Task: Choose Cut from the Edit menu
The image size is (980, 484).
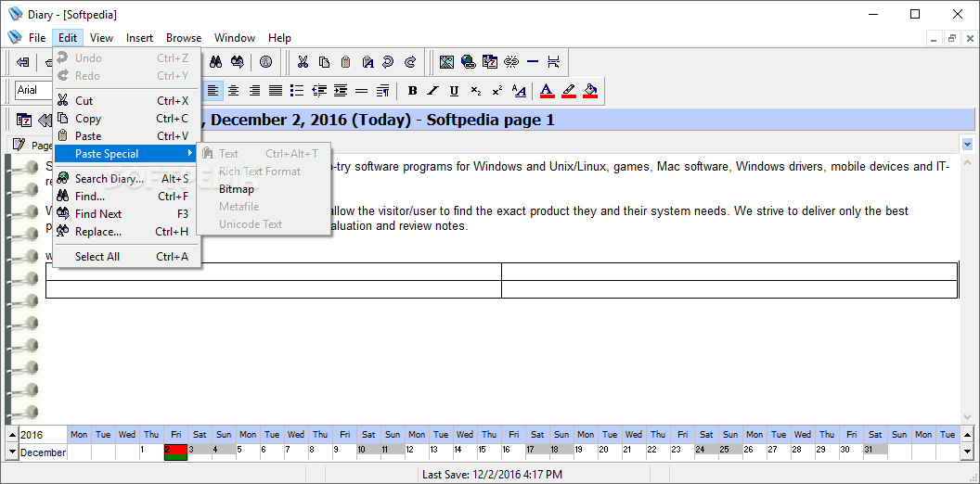Action: (127, 100)
